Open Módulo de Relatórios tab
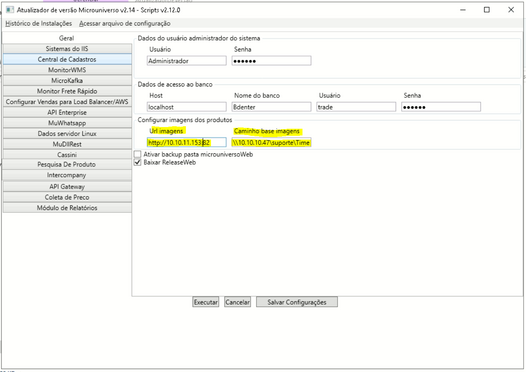The width and height of the screenshot is (526, 372). click(67, 208)
